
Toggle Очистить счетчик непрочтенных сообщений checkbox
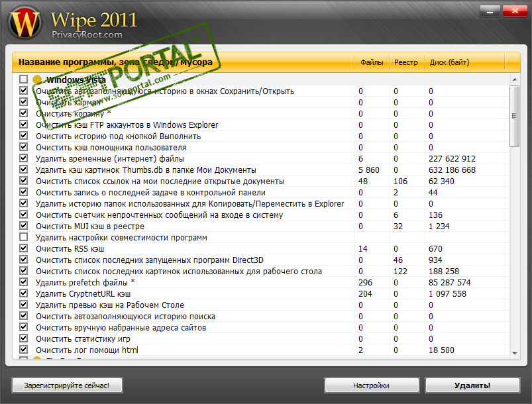[23, 215]
